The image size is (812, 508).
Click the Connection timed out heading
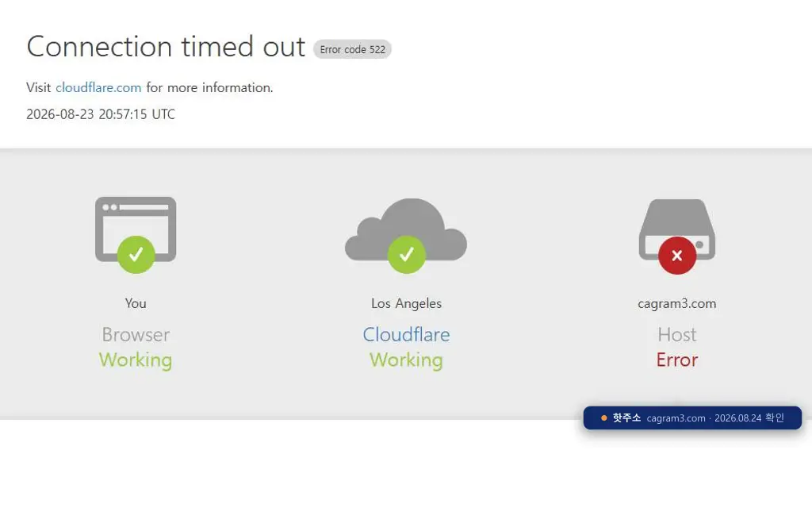[x=166, y=47]
